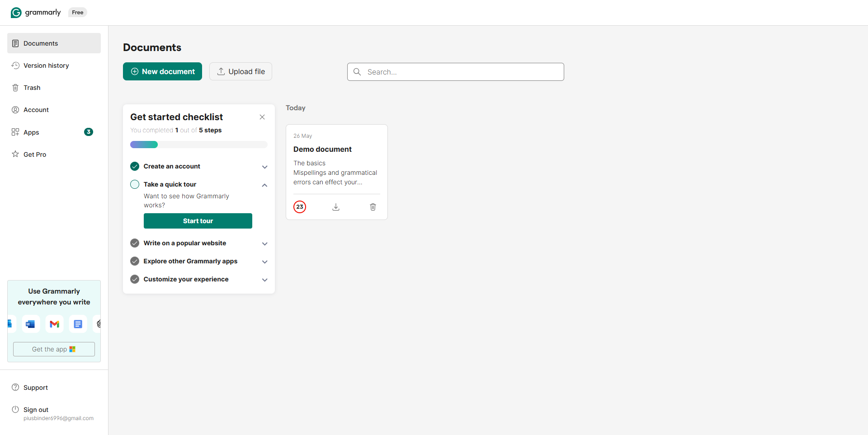Open Account settings
This screenshot has width=868, height=435.
(x=54, y=110)
